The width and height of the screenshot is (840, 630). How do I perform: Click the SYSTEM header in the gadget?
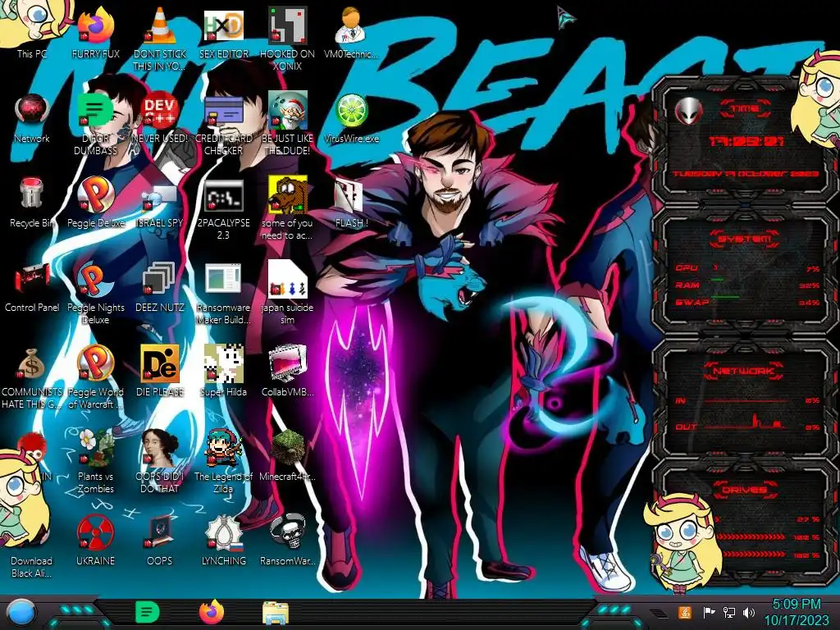tap(743, 239)
